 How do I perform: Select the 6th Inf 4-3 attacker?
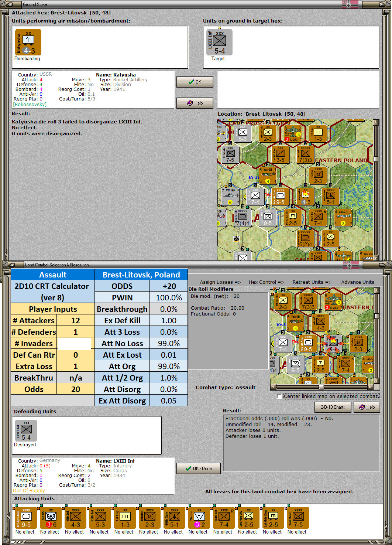tap(75, 518)
